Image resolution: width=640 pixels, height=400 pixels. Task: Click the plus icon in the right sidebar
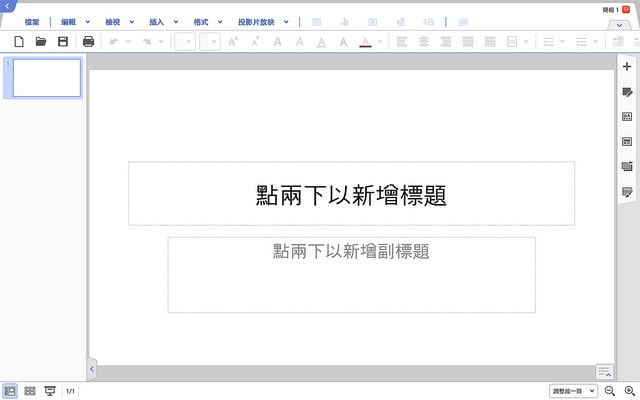(627, 67)
